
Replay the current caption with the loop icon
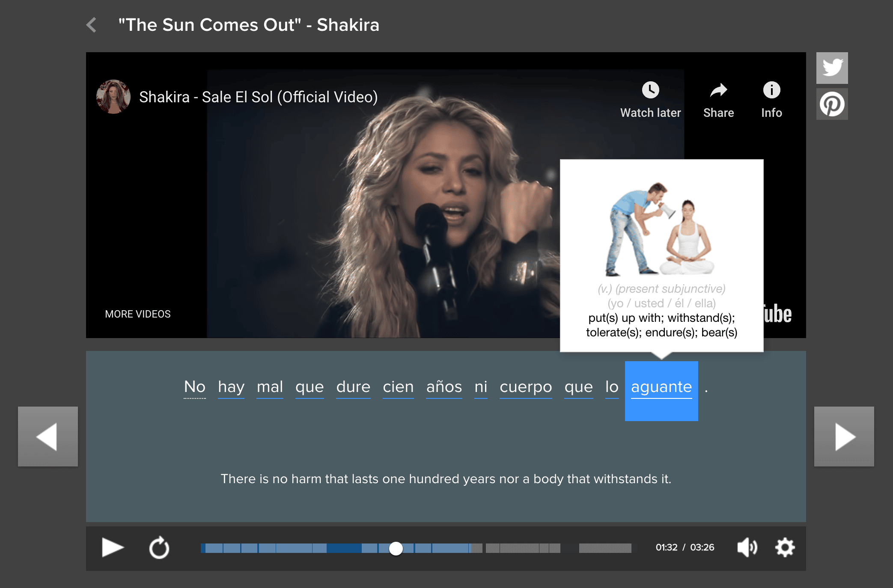click(159, 547)
